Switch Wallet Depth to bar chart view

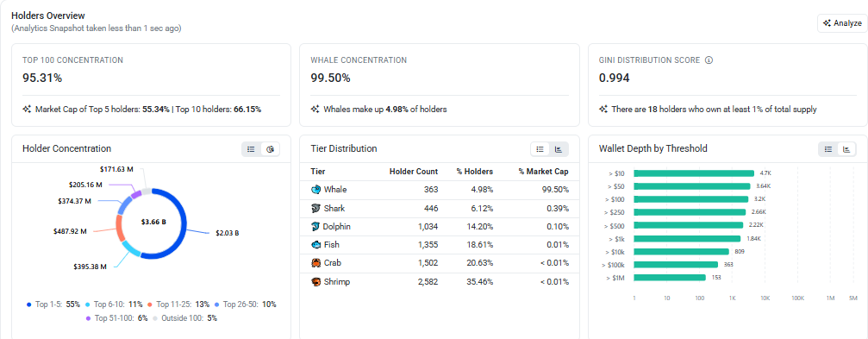(847, 149)
